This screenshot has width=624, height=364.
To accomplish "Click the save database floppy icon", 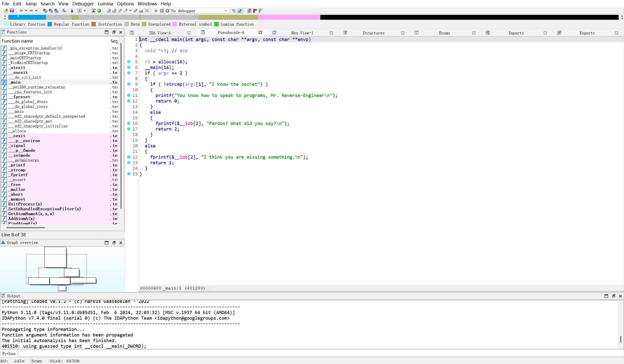I will pyautogui.click(x=12, y=11).
